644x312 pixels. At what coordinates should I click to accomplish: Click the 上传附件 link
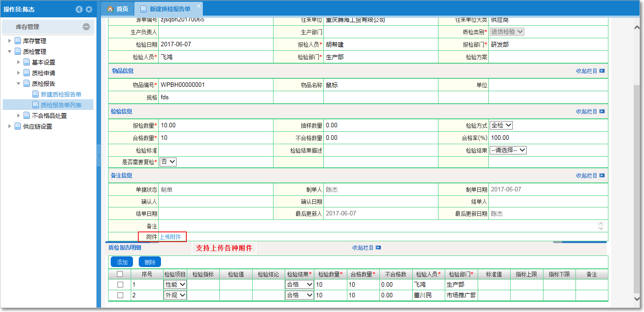tap(170, 237)
